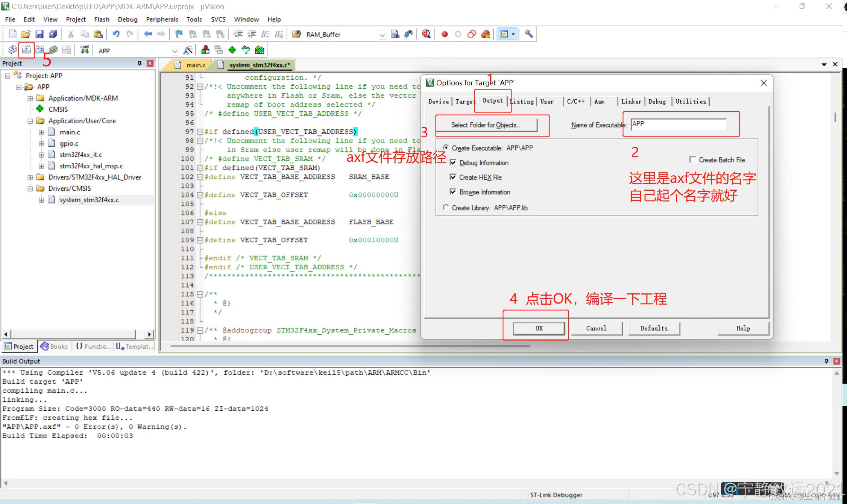Uncheck Create HEX File
The height and width of the screenshot is (504, 847).
453,177
